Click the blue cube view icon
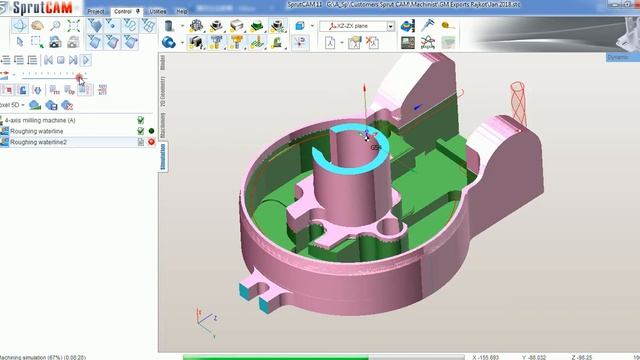This screenshot has height=360, width=640. click(300, 26)
